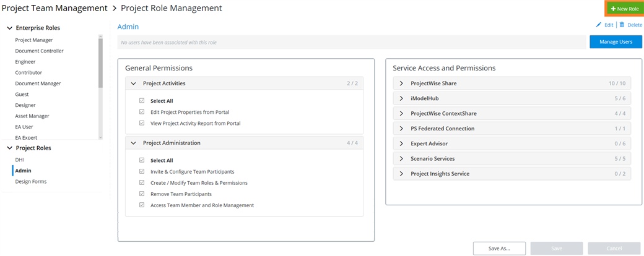Image resolution: width=644 pixels, height=256 pixels.
Task: Expand the Expert Advisor chevron
Action: tap(401, 143)
